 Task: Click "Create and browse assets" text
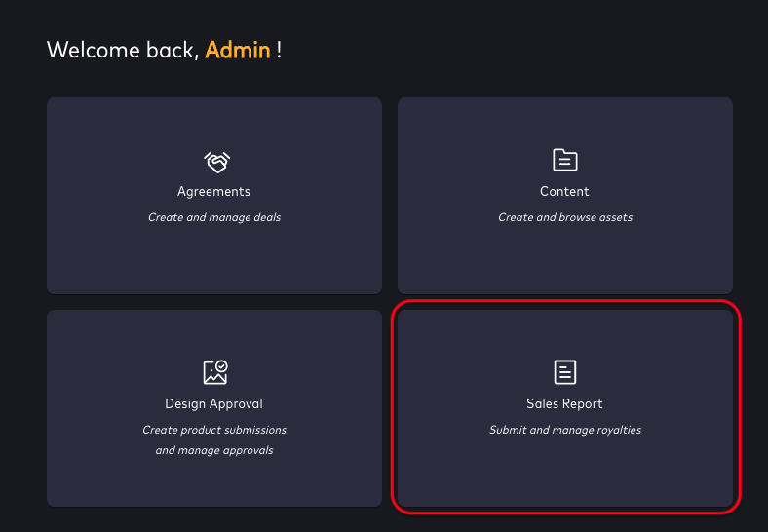pos(565,217)
